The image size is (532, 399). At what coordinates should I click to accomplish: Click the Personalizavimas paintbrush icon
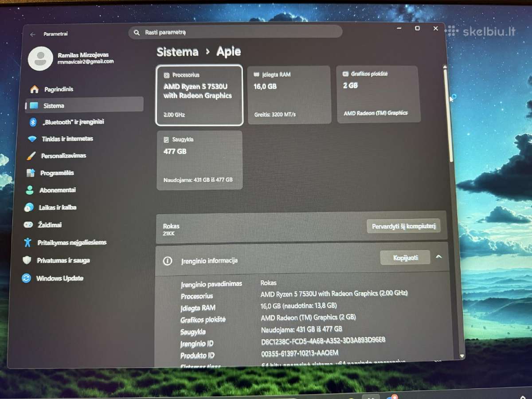click(x=31, y=156)
